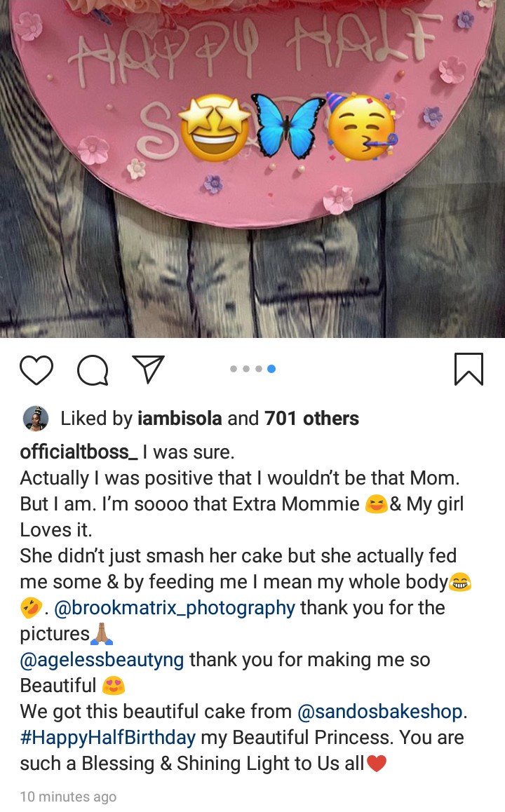Open comments with speech bubble icon
505x812 pixels.
(x=92, y=370)
